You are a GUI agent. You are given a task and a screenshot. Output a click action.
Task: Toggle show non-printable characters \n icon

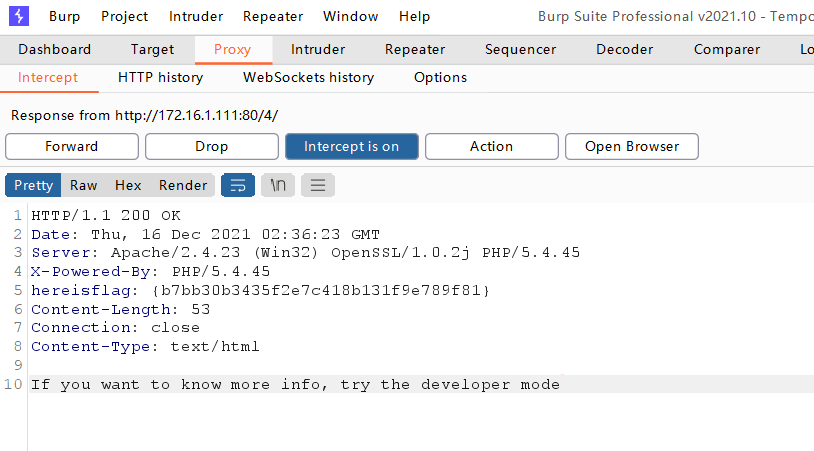click(x=278, y=185)
